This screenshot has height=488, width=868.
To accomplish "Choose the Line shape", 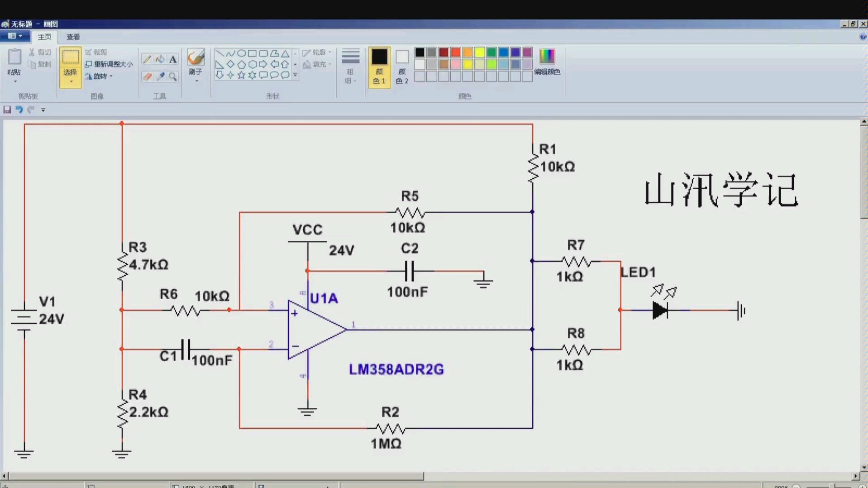I will (x=219, y=53).
